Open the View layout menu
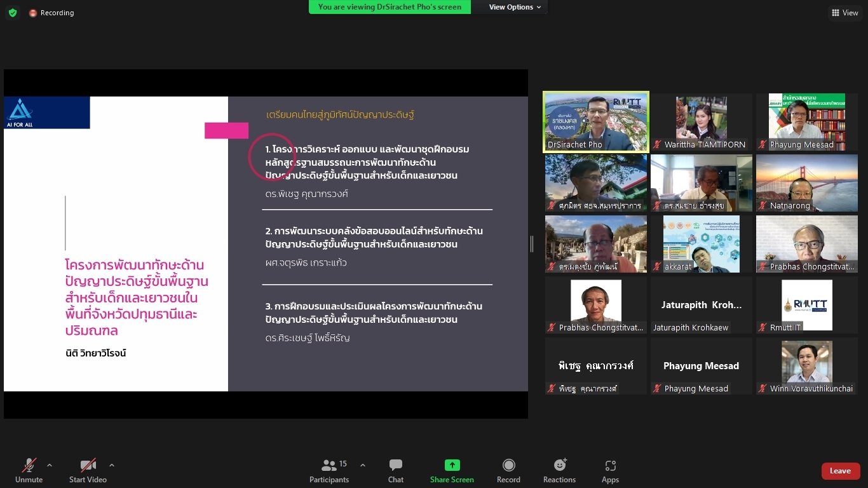868x488 pixels. (x=844, y=13)
